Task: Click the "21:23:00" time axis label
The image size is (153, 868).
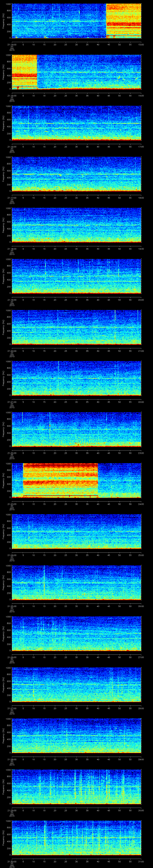Action: coord(12,504)
